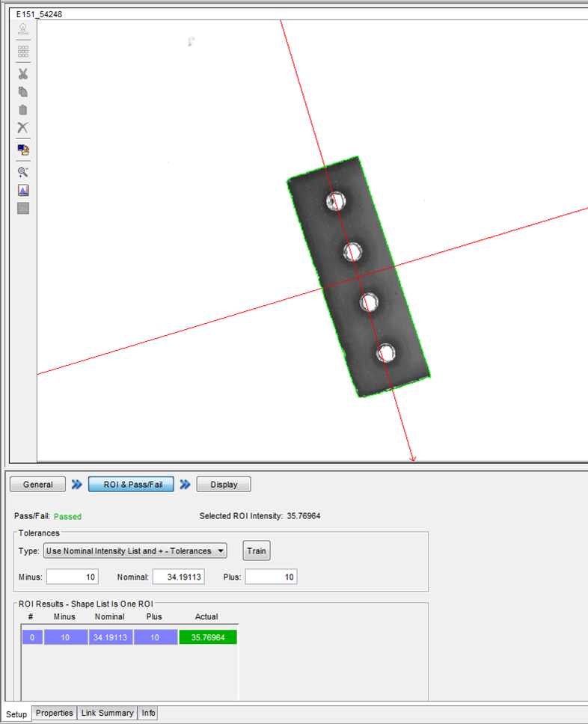588x724 pixels.
Task: Click the Copy icon in the side toolbar
Action: (x=23, y=92)
